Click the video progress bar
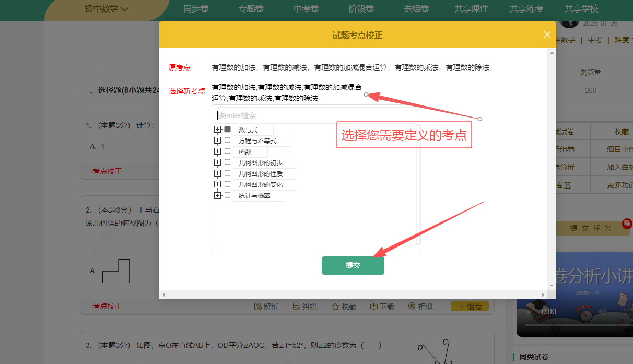Image resolution: width=633 pixels, height=364 pixels. (575, 325)
